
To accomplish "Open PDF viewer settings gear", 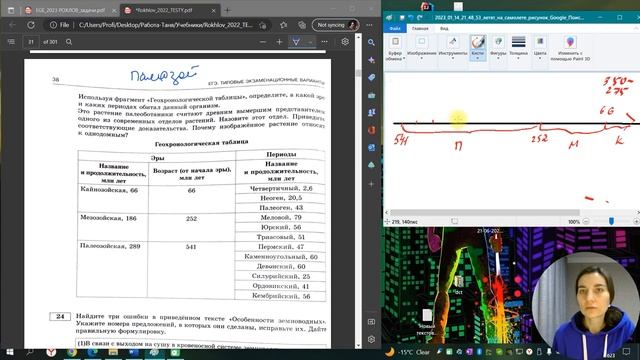I will 345,42.
